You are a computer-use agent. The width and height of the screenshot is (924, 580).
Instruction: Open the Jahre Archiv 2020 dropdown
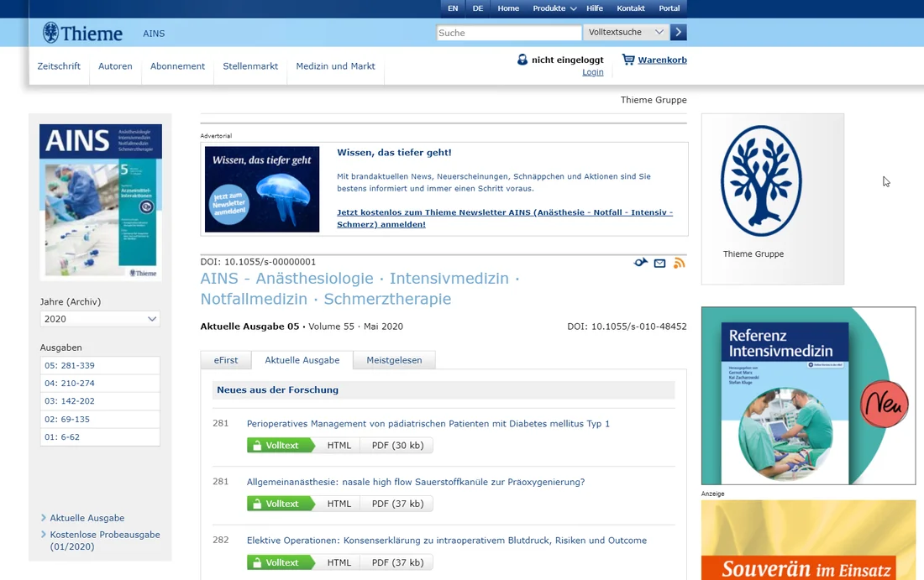[99, 319]
